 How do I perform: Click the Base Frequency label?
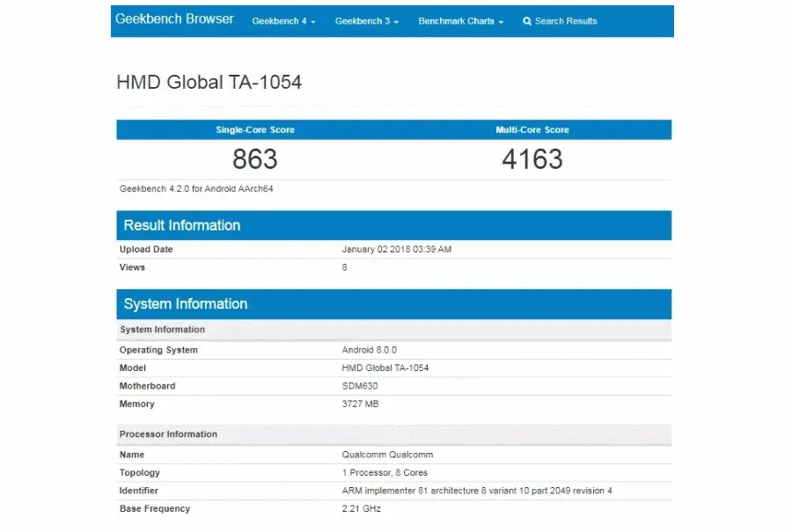click(155, 509)
